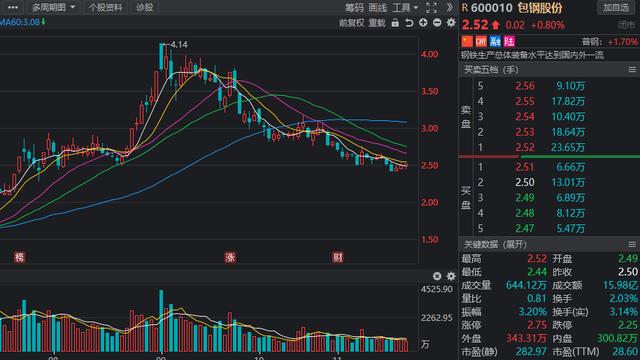Click the 涨停 price 2.75
This screenshot has width=640, height=360.
click(x=537, y=325)
